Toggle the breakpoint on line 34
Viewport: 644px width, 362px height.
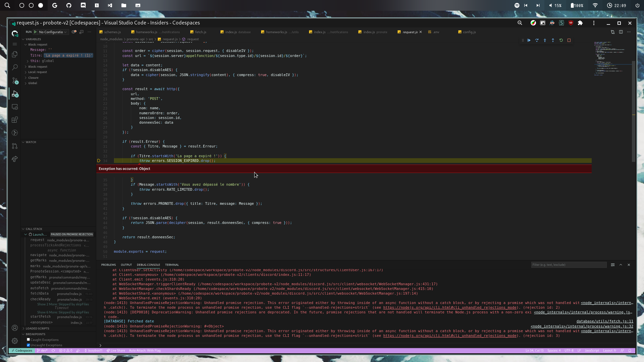99,161
